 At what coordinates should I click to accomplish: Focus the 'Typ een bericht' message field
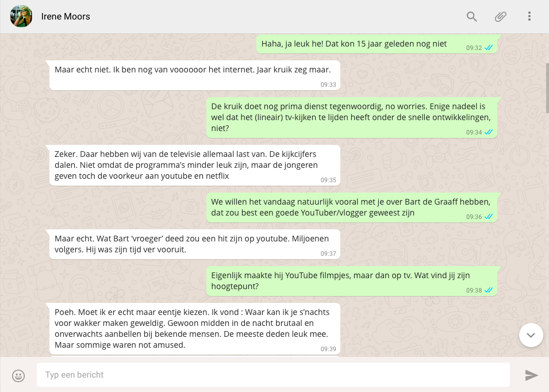(273, 375)
